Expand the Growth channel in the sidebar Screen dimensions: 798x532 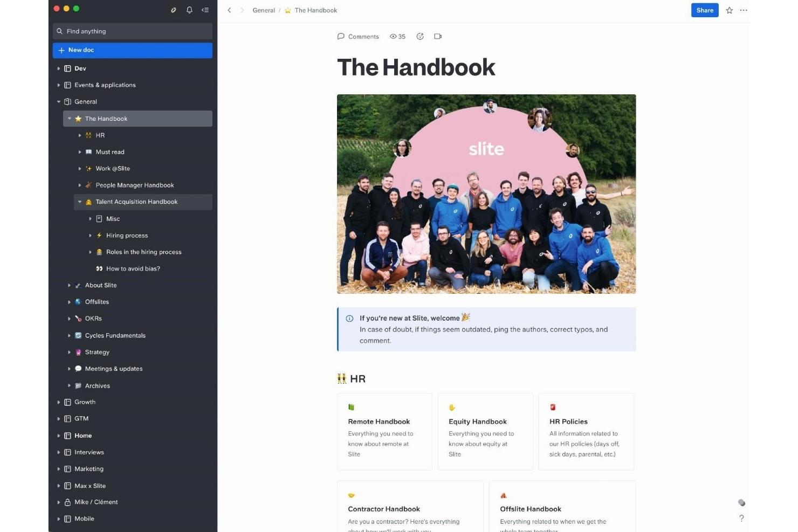tap(59, 402)
